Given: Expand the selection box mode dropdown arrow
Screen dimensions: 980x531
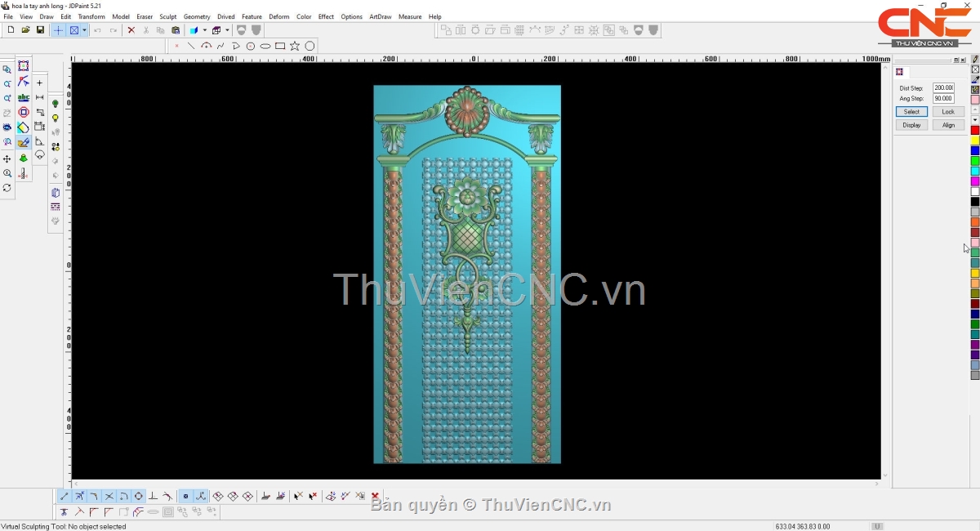Looking at the screenshot, I should [x=84, y=30].
